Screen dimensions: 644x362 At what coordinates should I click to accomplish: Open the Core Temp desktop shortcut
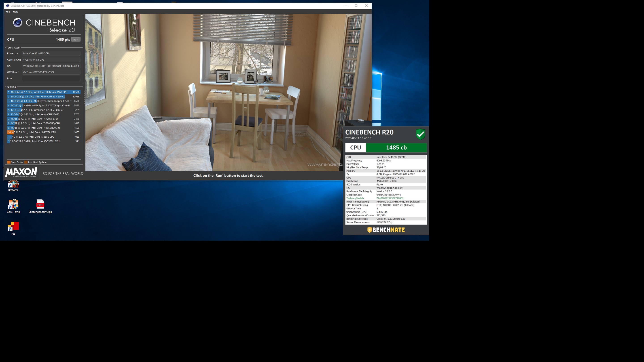click(x=13, y=206)
